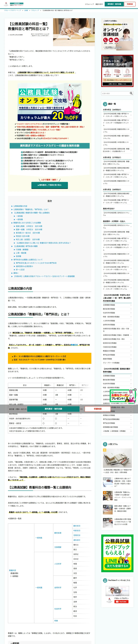The width and height of the screenshot is (138, 644).
Task: Click the red YouTube button
Action: click(x=121, y=602)
